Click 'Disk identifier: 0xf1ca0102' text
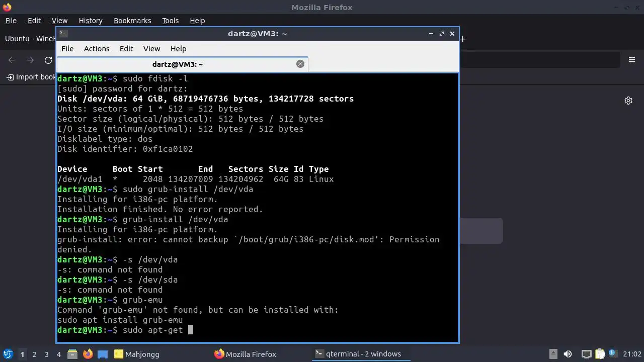This screenshot has width=644, height=362. tap(125, 149)
